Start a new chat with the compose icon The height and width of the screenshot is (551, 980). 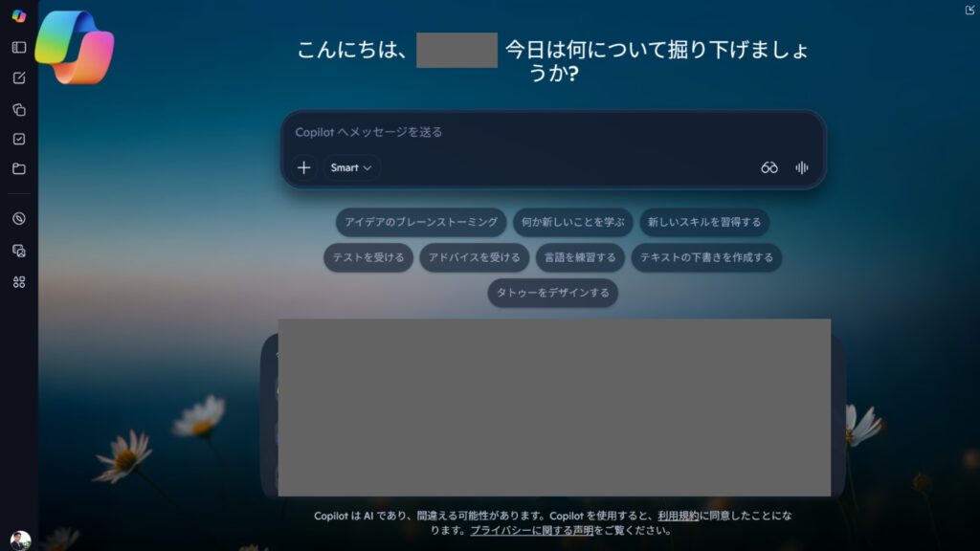point(19,78)
